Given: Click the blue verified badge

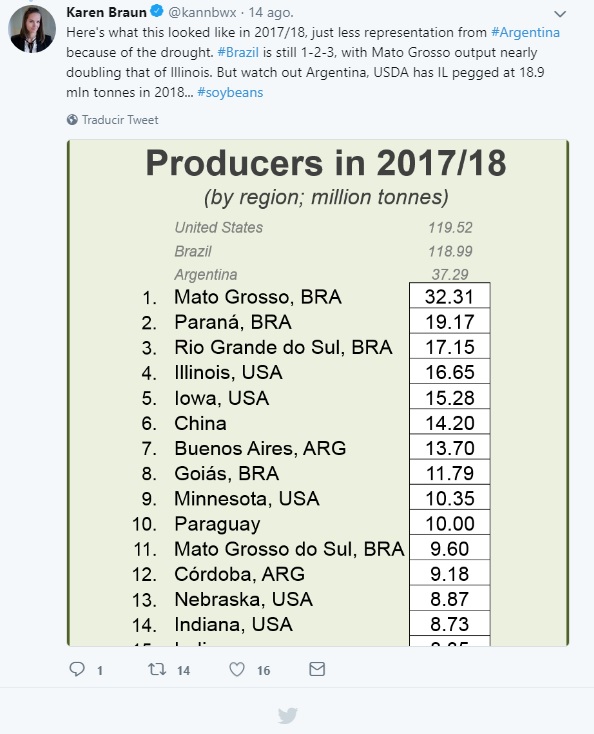Looking at the screenshot, I should 157,11.
